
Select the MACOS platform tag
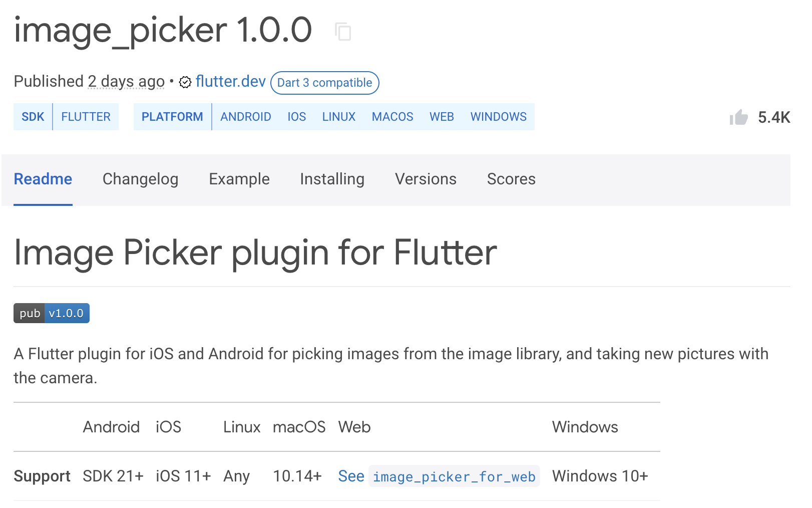coord(392,117)
